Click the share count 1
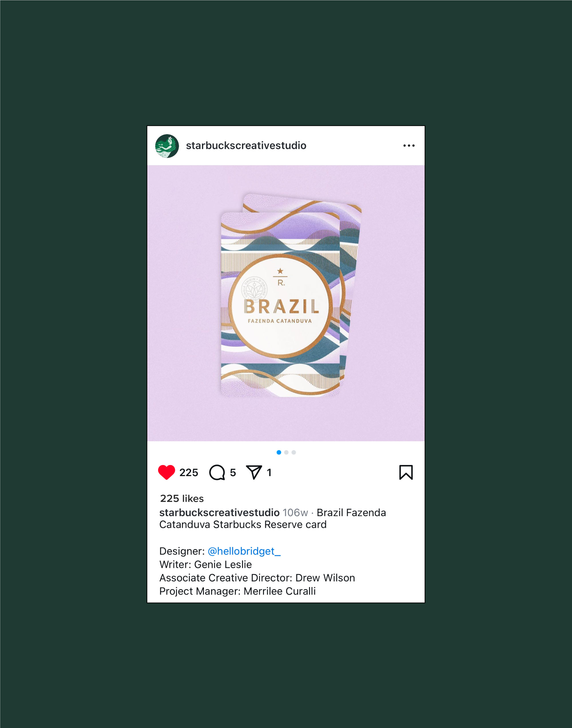Viewport: 572px width, 728px height. [269, 472]
